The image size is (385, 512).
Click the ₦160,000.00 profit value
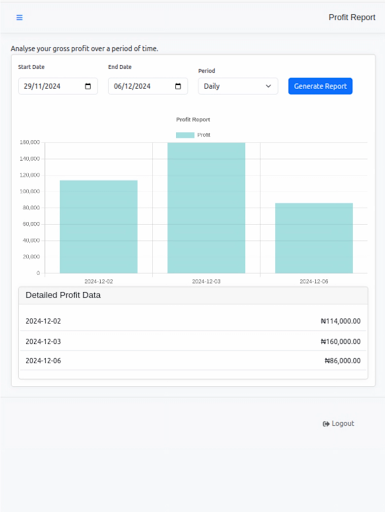(x=341, y=341)
